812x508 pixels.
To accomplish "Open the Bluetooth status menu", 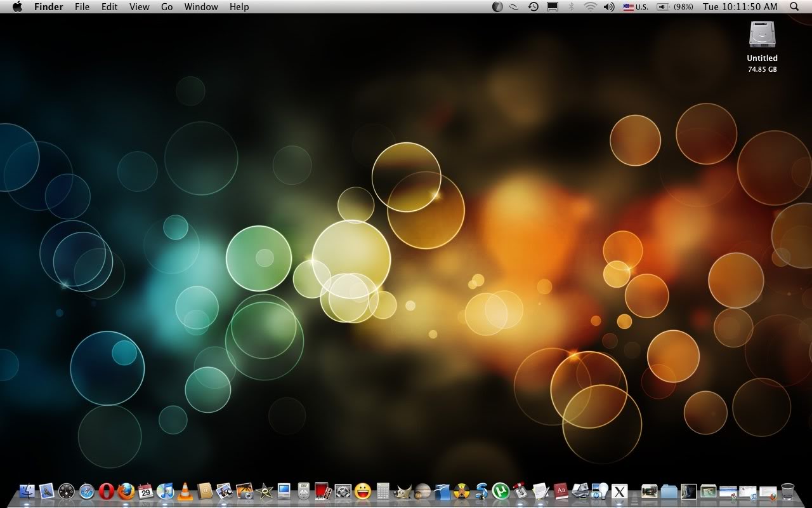I will [x=571, y=6].
